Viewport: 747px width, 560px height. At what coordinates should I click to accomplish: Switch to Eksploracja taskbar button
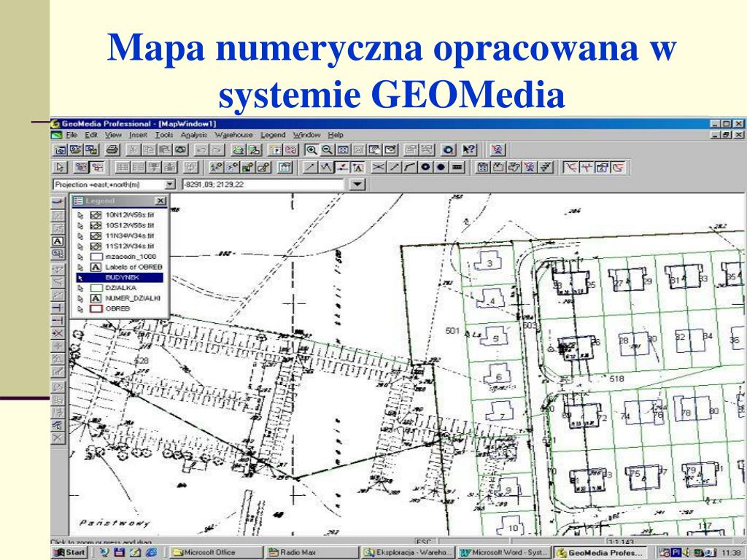[407, 553]
